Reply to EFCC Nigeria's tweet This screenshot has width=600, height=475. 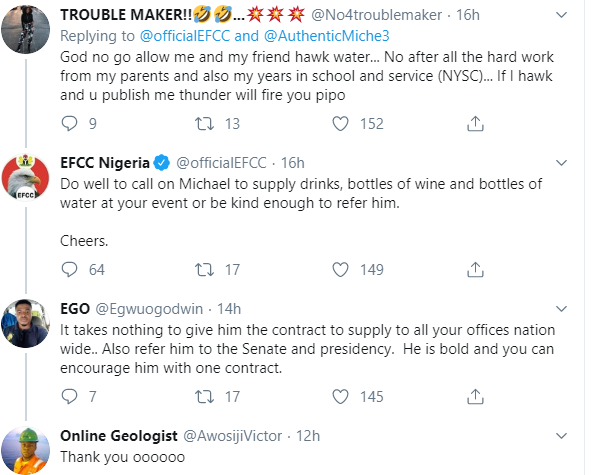coord(70,269)
